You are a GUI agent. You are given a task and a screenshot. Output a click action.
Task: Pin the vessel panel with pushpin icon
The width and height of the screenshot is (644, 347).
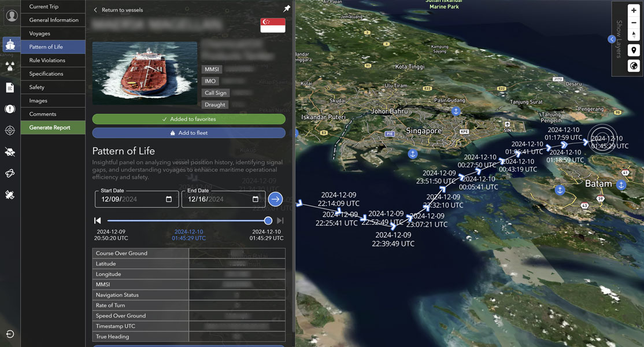pos(287,9)
